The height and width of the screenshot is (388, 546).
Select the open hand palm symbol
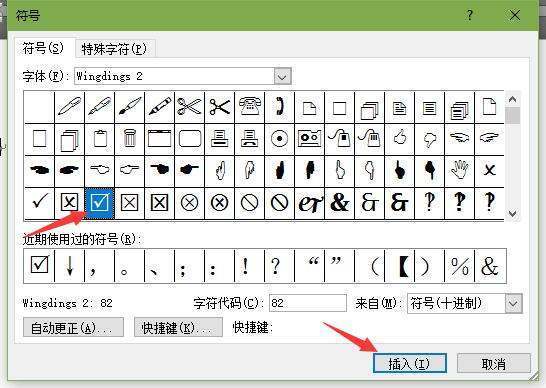tap(460, 171)
